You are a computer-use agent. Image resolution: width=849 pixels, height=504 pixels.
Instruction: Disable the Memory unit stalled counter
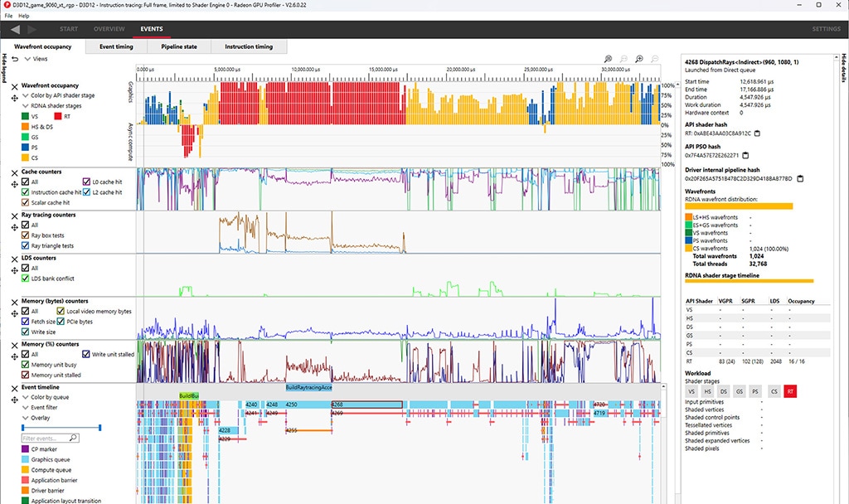tap(25, 375)
